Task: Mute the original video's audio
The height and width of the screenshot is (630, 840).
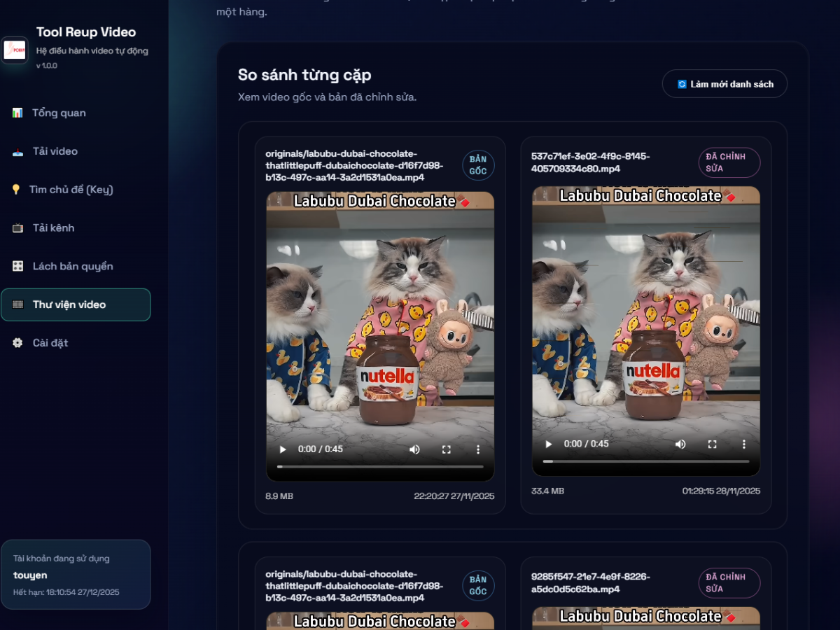Action: click(x=414, y=449)
